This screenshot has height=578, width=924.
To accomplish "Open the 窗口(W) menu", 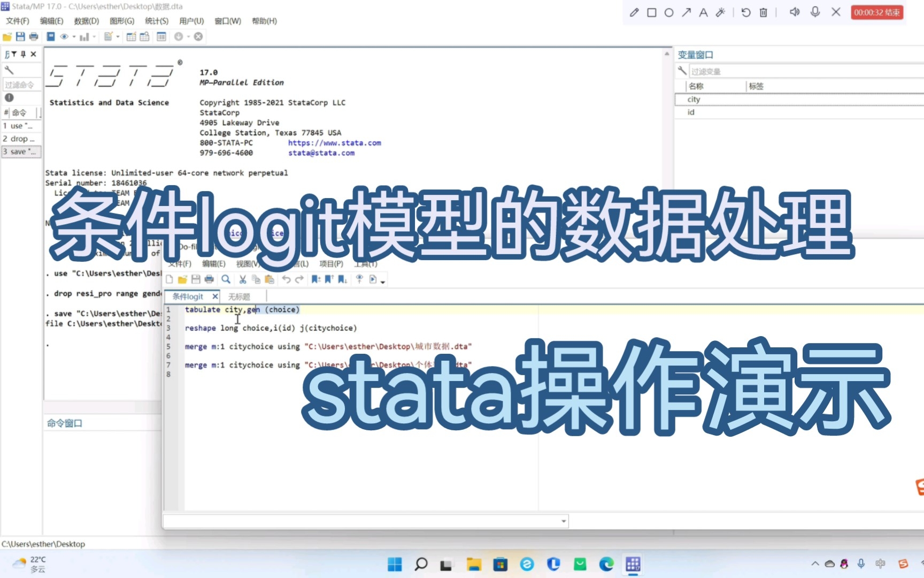I will (x=228, y=21).
